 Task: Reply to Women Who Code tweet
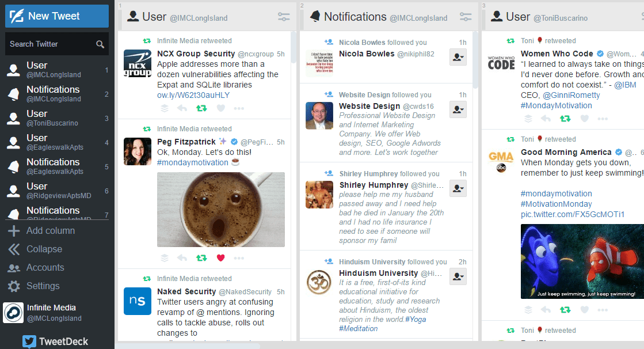coord(546,119)
